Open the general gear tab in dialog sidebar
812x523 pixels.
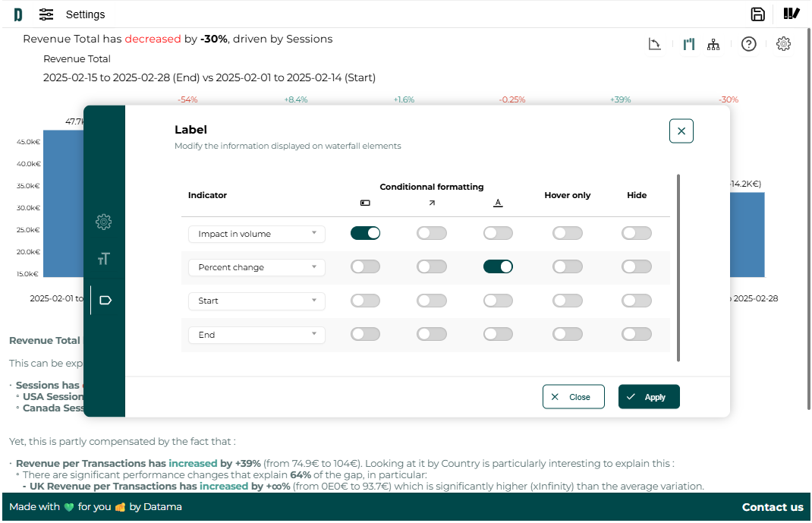(x=104, y=222)
